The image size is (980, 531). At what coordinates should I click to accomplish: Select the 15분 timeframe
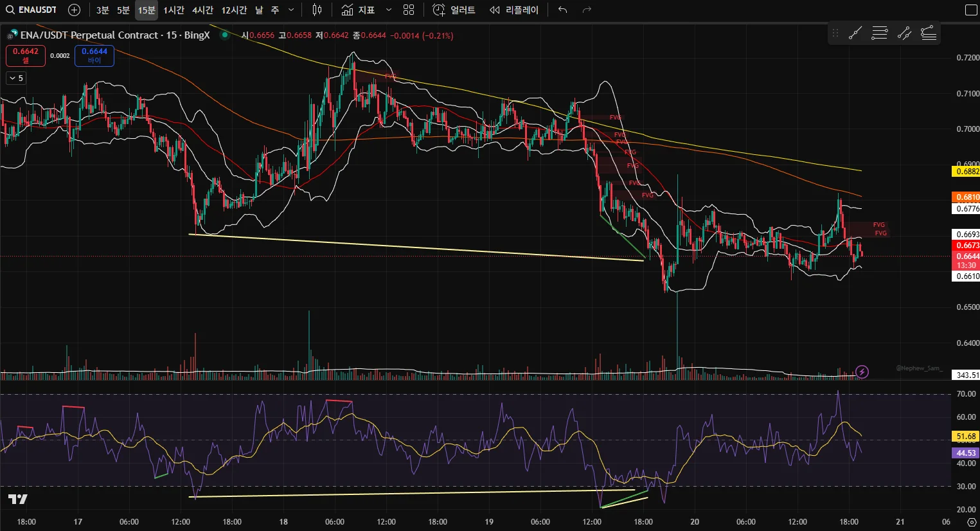(147, 10)
